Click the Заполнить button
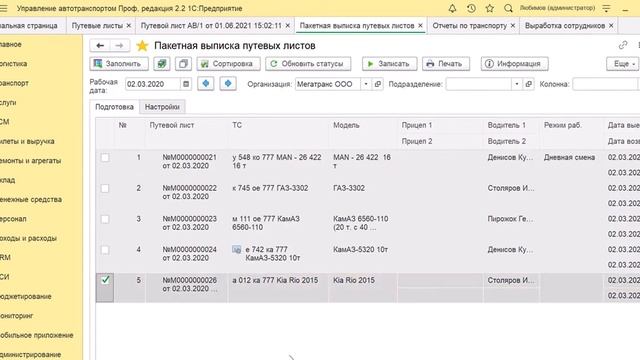 click(119, 64)
